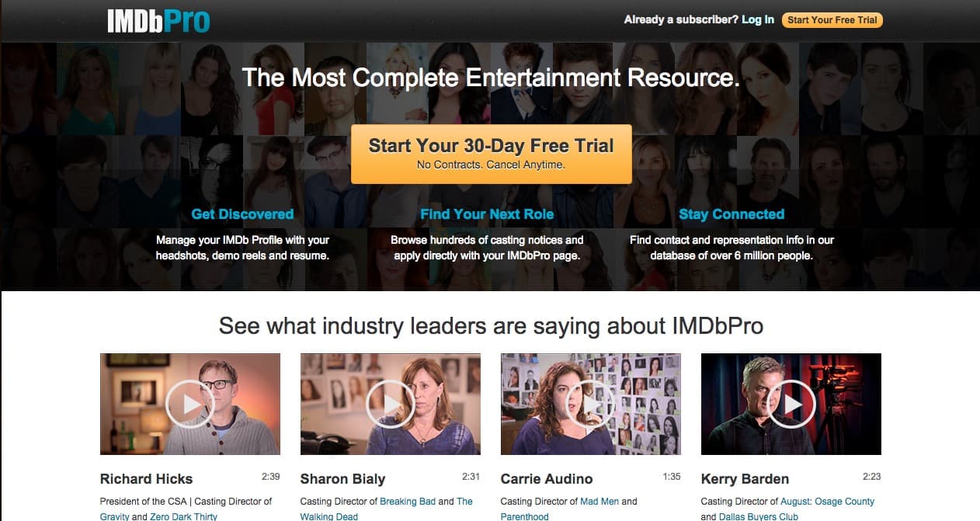Click the 2:23 video duration
Viewport: 980px width, 521px height.
(x=872, y=477)
